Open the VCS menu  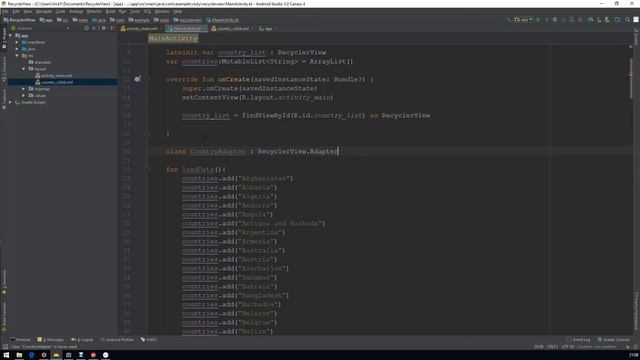tap(147, 11)
